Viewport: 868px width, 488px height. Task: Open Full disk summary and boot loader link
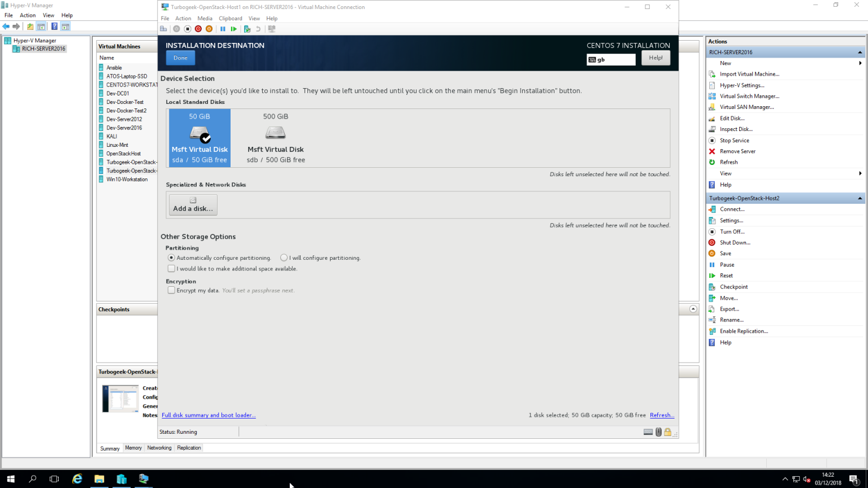pos(209,415)
